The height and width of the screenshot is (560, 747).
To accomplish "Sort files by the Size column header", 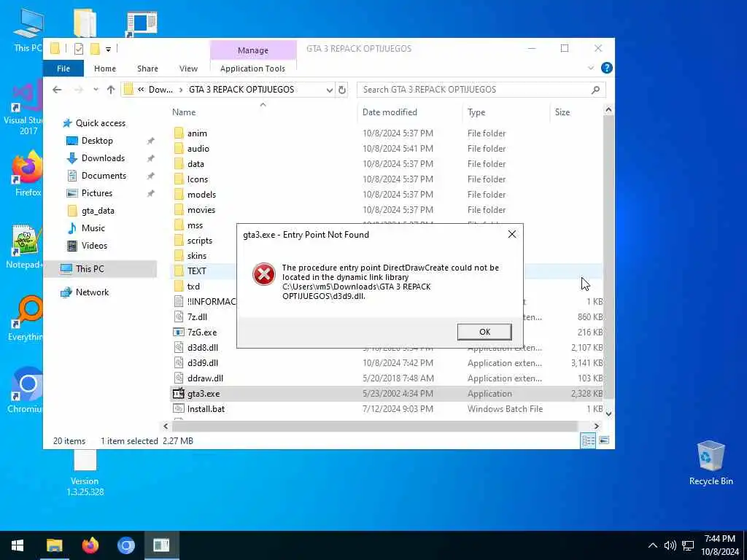I will click(562, 112).
